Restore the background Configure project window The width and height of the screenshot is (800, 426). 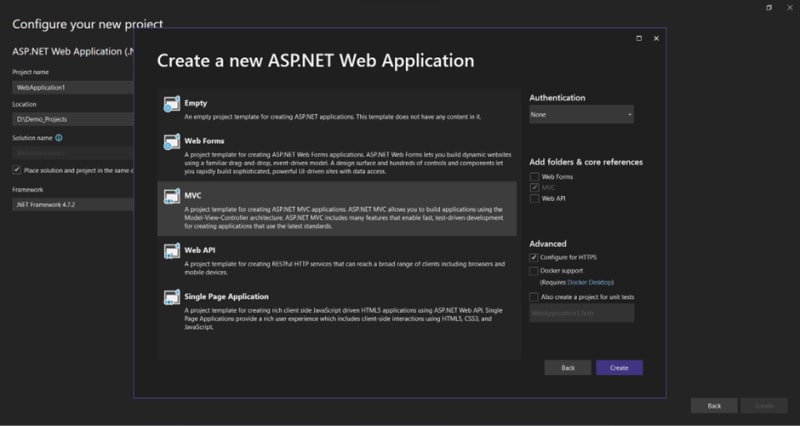(x=769, y=8)
